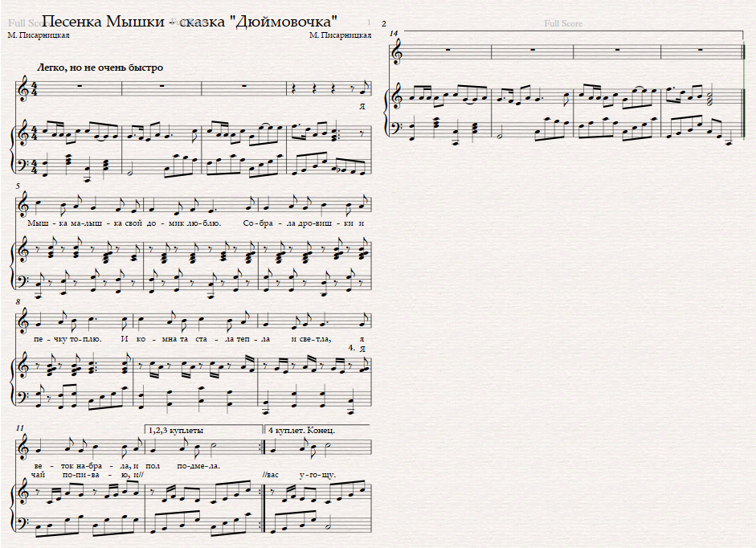Click bar number 8 marker

coord(18,302)
